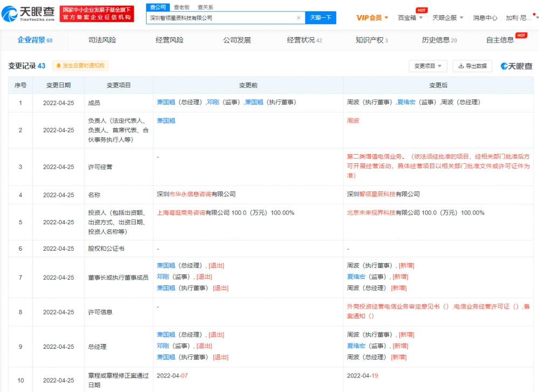This screenshot has height=392, width=539.
Task: Open the 司法风险 tab
Action: pyautogui.click(x=102, y=40)
